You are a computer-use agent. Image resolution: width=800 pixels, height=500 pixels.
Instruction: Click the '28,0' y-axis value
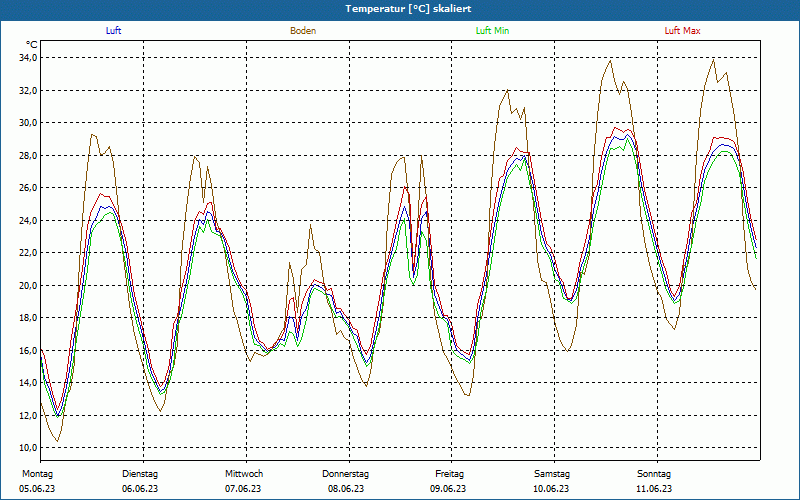(x=28, y=155)
